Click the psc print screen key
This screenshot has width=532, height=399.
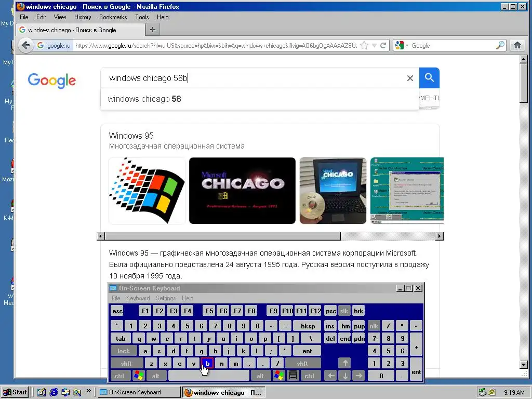[330, 311]
